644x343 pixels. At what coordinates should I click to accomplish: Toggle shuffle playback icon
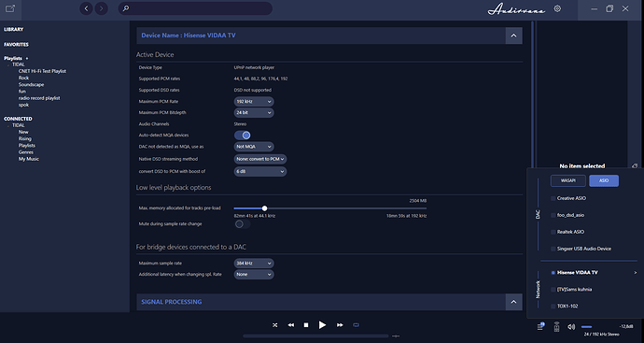tap(275, 325)
